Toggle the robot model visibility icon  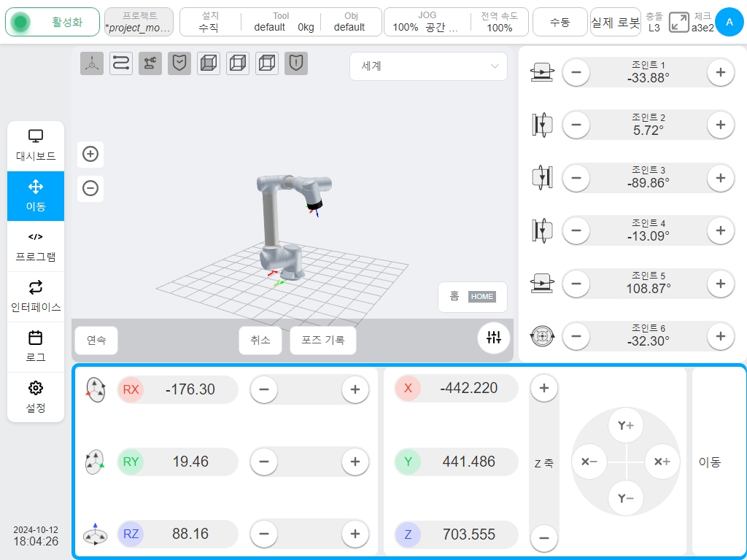(150, 63)
